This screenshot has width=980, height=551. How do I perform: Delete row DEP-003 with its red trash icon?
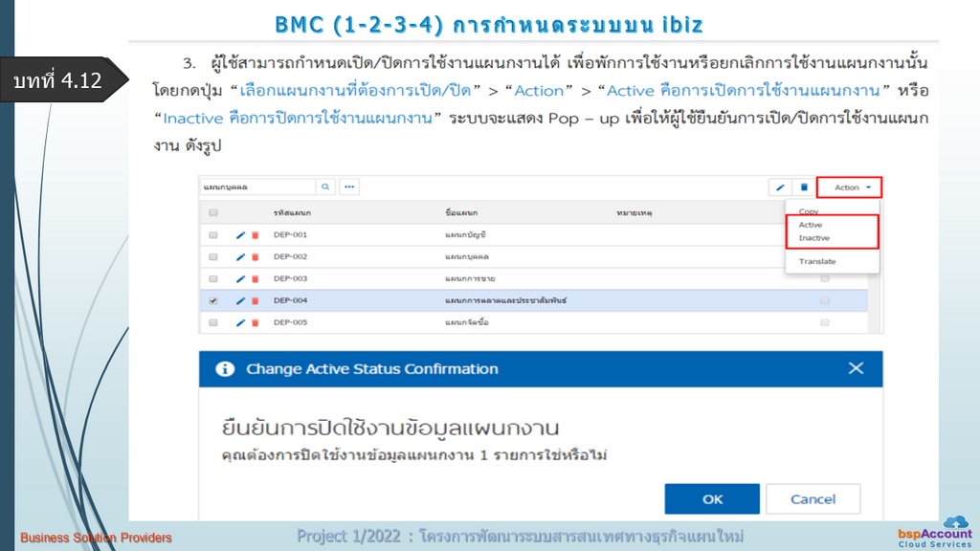click(x=255, y=279)
